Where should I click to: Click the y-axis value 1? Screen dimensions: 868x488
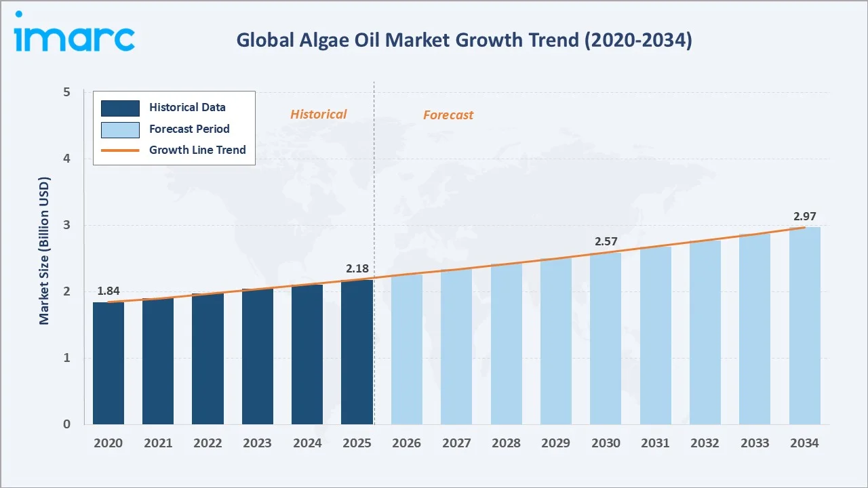tap(66, 359)
